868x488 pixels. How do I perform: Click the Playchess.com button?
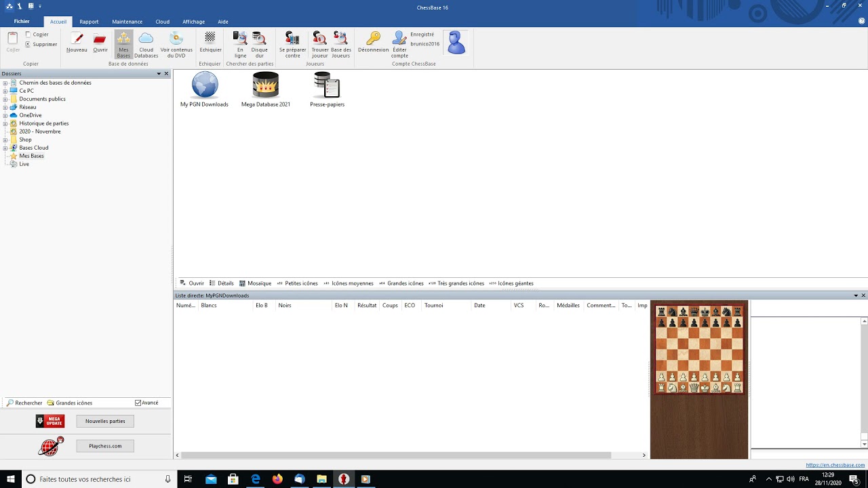(105, 446)
